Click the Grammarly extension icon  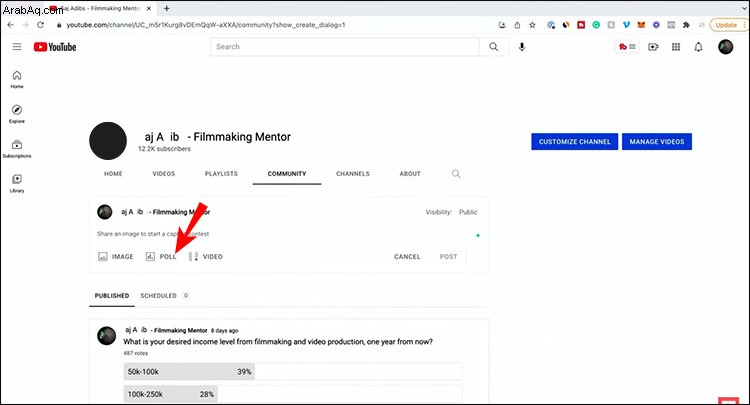point(596,25)
